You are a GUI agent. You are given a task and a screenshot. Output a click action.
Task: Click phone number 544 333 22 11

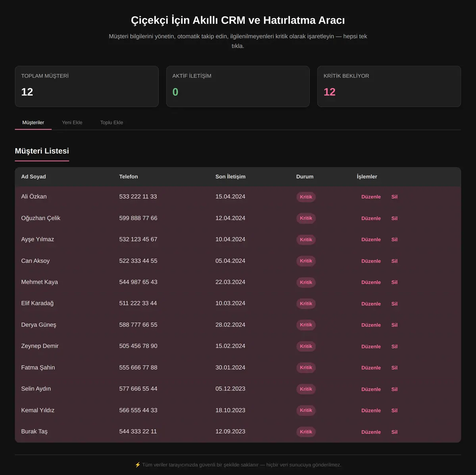pos(138,431)
